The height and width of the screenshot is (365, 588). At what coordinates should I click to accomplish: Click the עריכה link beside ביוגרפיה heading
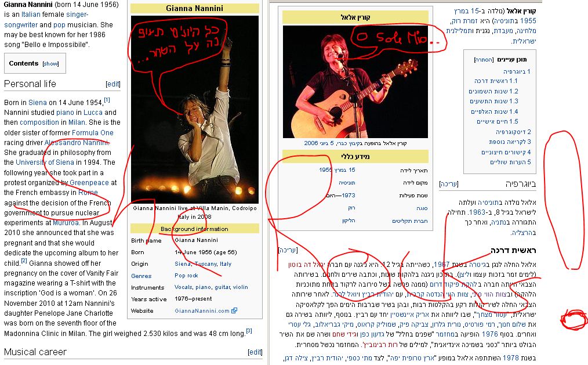click(449, 184)
